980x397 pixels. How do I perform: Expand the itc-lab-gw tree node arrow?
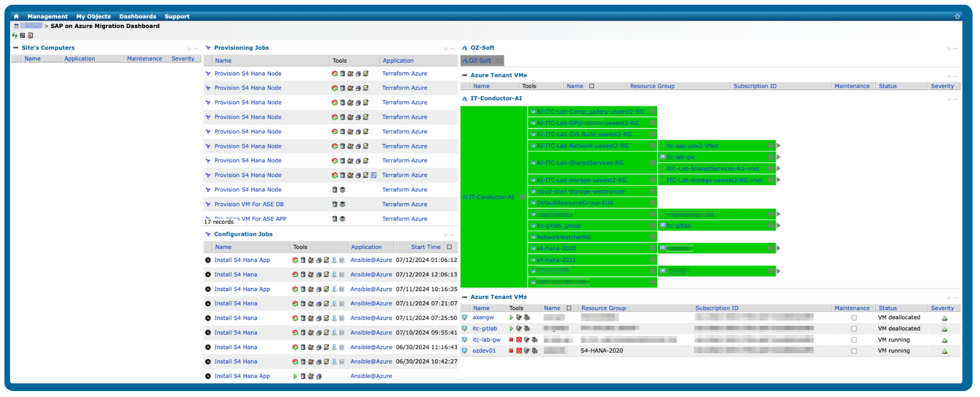(779, 157)
